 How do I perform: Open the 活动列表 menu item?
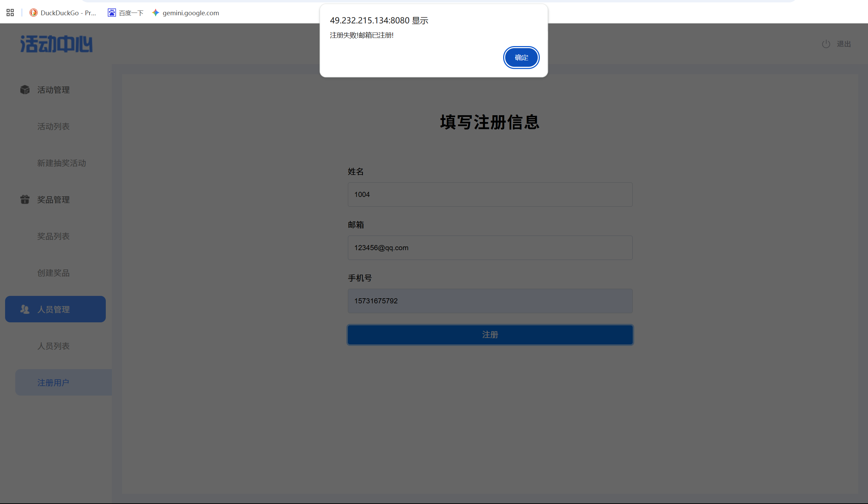pyautogui.click(x=53, y=126)
